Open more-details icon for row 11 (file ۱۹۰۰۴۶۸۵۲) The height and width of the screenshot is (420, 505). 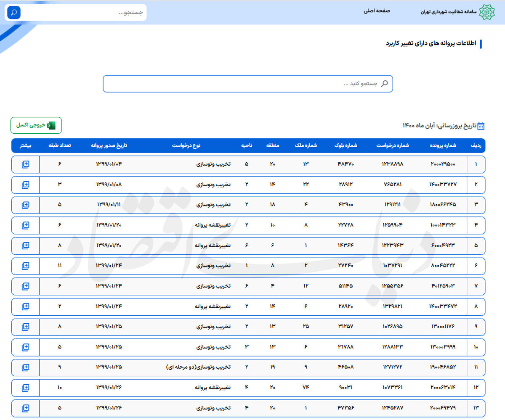[x=26, y=367]
